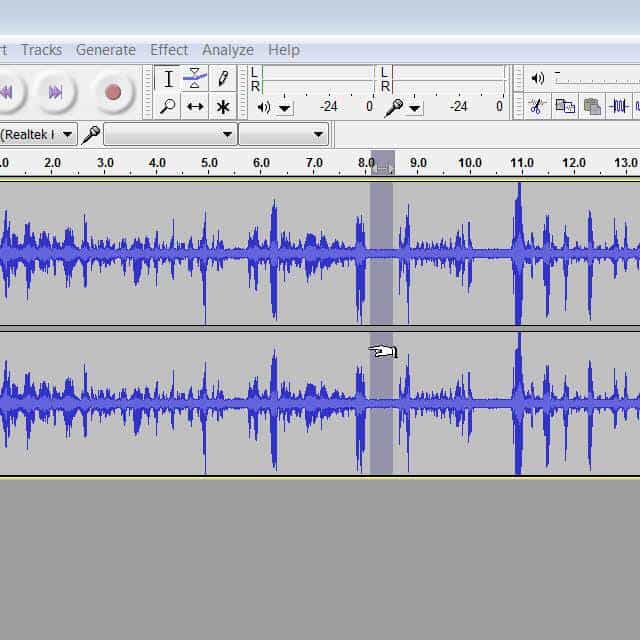The image size is (640, 640).
Task: Click the red Record button
Action: 113,92
